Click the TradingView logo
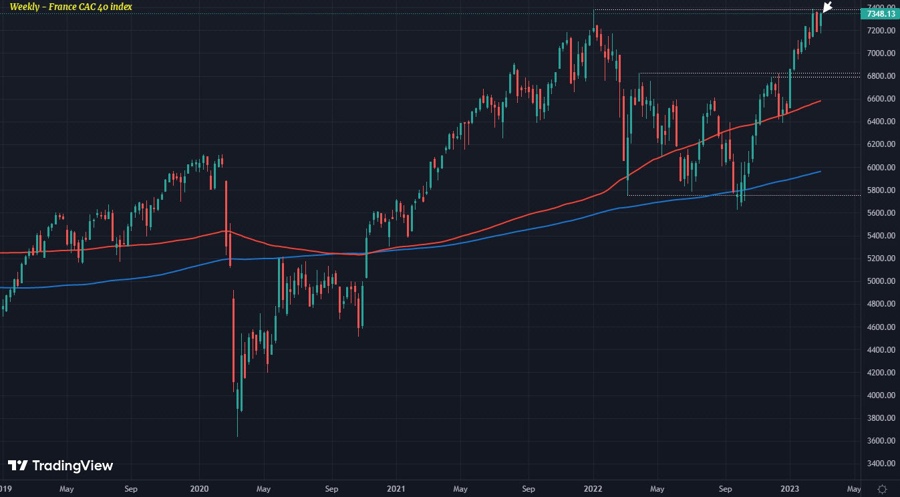Screen dimensions: 900x497 [x=60, y=465]
